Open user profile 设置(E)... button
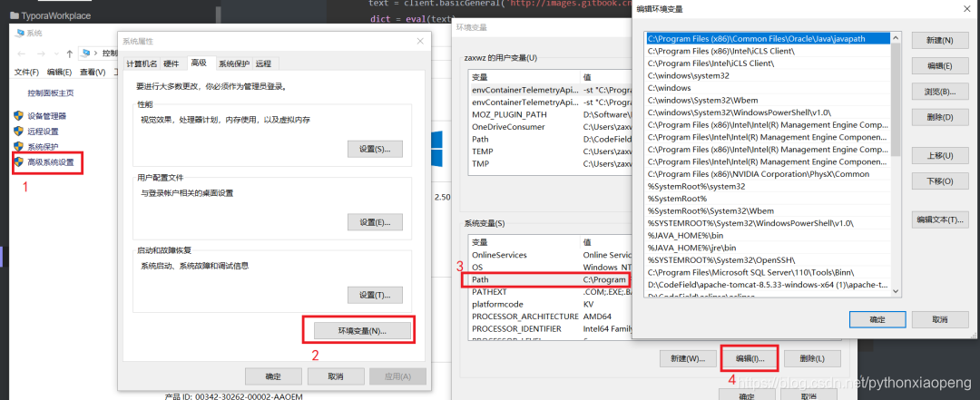The image size is (980, 400). coord(375,222)
